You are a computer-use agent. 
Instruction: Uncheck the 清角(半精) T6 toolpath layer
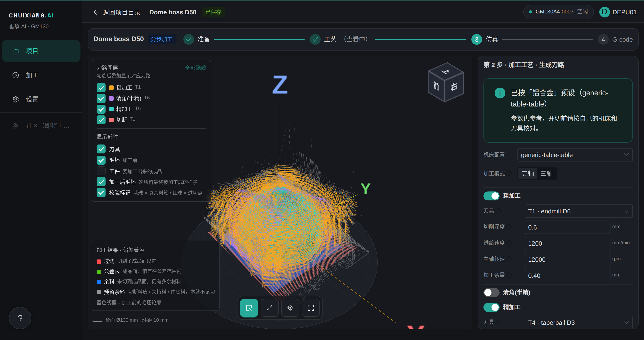[x=101, y=98]
